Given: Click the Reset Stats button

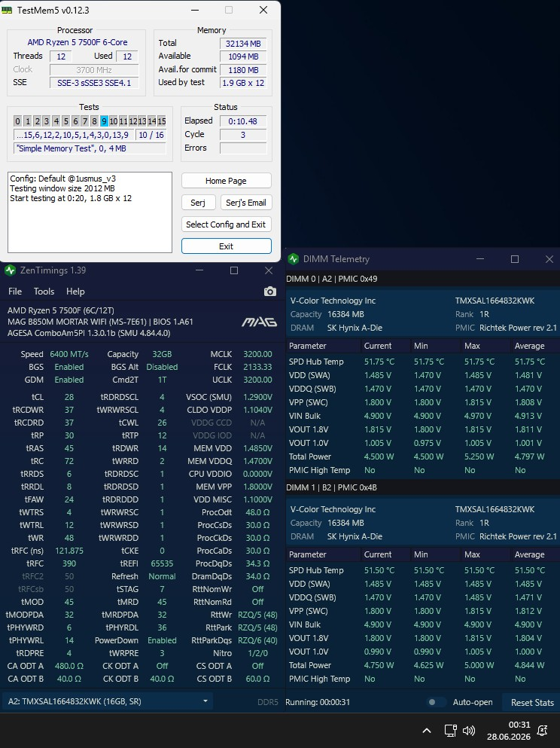Looking at the screenshot, I should tap(532, 702).
